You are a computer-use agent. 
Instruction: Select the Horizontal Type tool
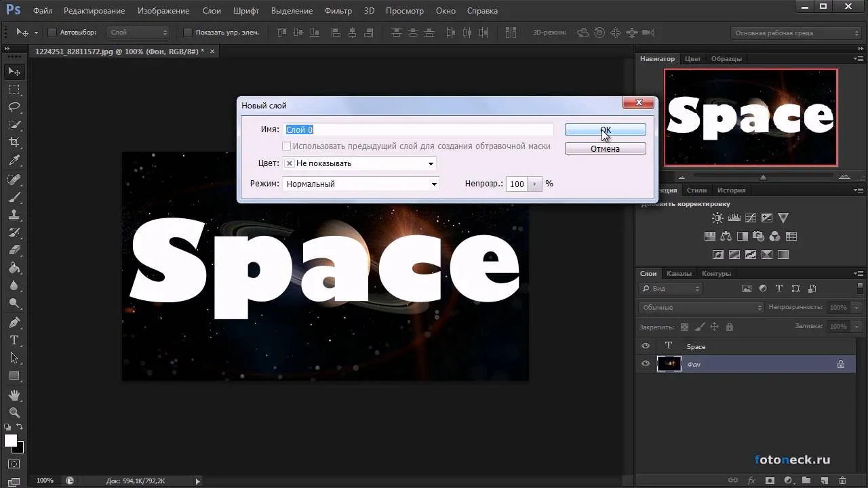(x=14, y=340)
